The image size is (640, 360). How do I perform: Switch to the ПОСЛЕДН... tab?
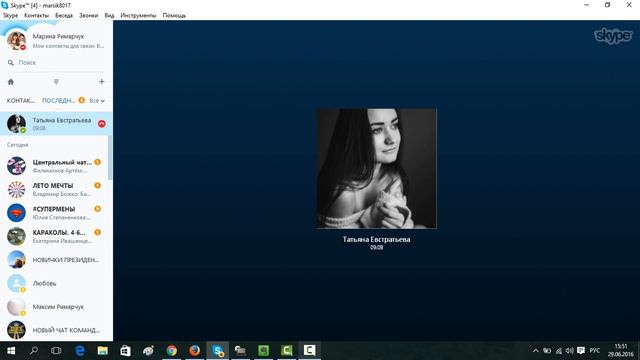(58, 100)
